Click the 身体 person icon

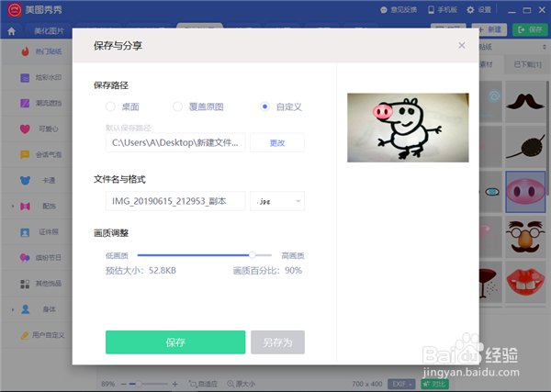(25, 309)
